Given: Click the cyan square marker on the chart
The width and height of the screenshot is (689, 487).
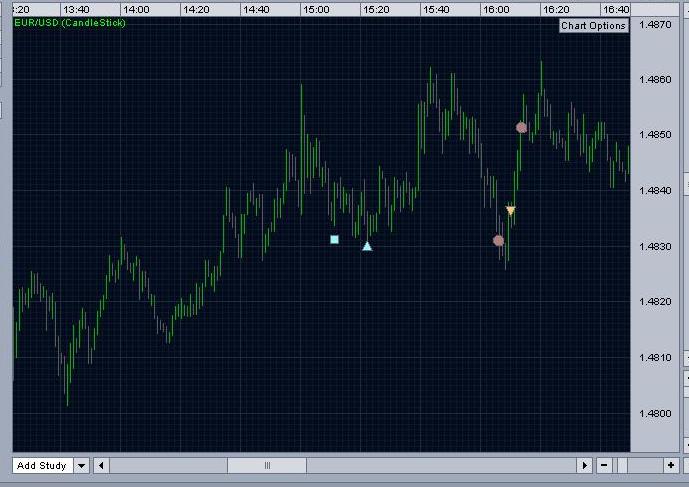Looking at the screenshot, I should [334, 240].
